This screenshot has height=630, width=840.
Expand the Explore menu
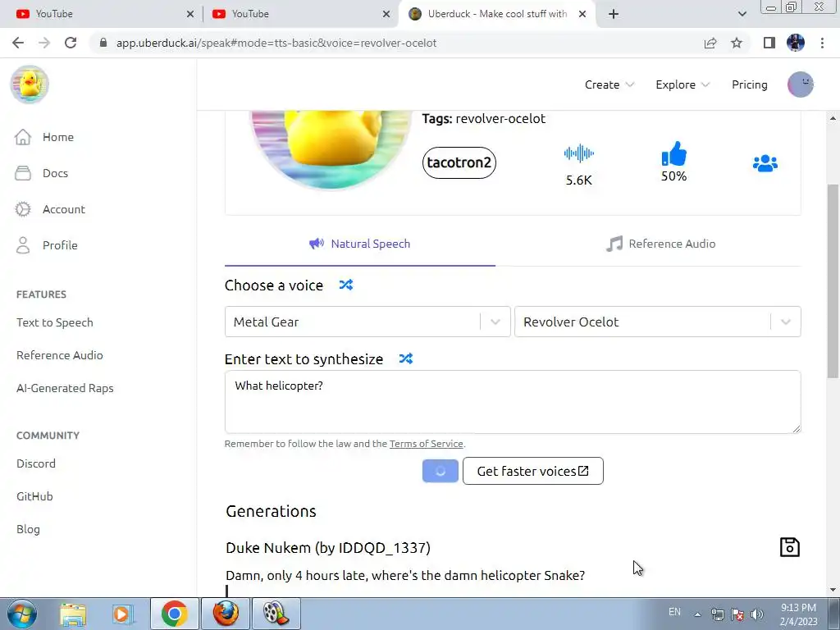click(682, 84)
